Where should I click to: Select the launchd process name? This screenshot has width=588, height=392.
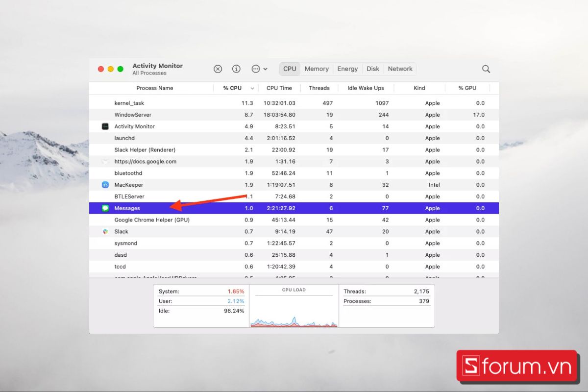point(124,138)
